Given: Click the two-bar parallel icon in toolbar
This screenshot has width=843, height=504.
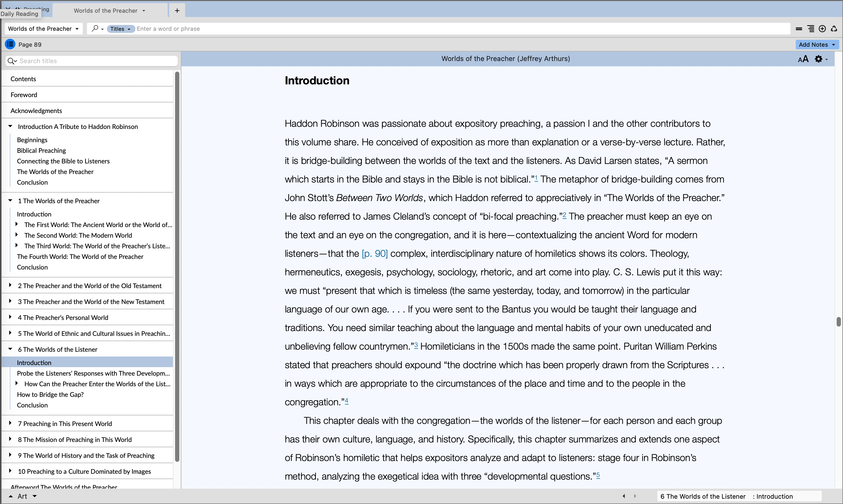Looking at the screenshot, I should 799,29.
